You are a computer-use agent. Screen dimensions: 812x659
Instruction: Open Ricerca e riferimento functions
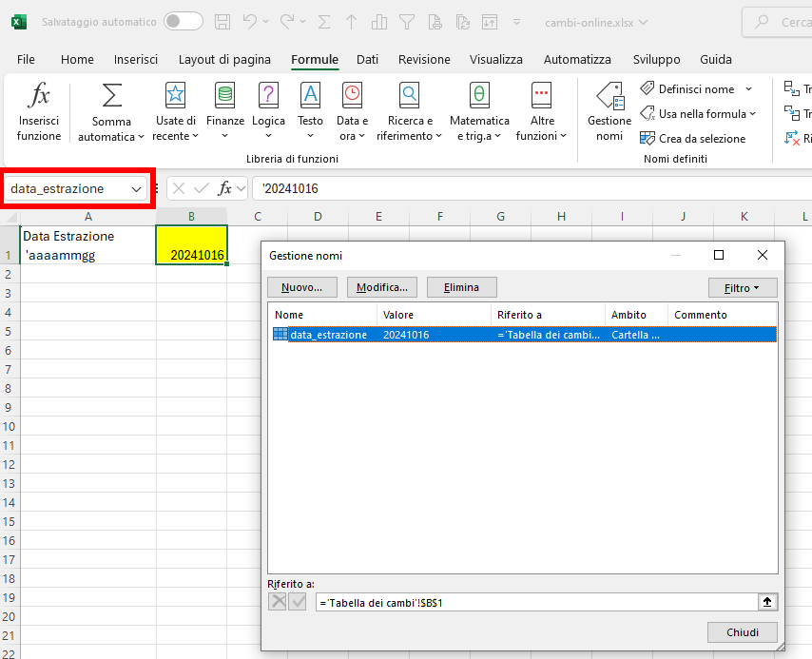(x=410, y=111)
